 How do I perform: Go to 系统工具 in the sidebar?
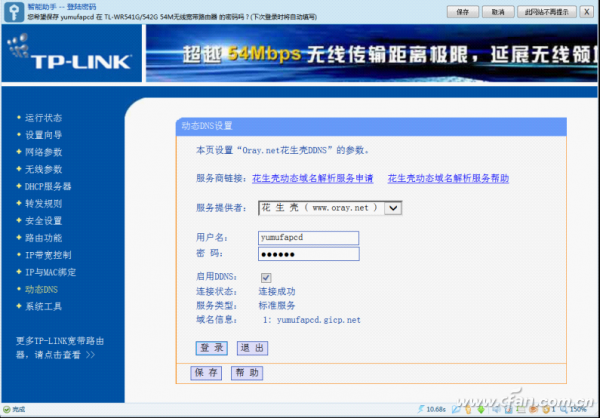coord(43,306)
